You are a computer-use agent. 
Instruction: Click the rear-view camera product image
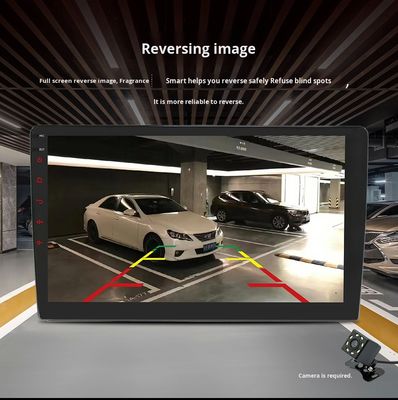coord(363,354)
